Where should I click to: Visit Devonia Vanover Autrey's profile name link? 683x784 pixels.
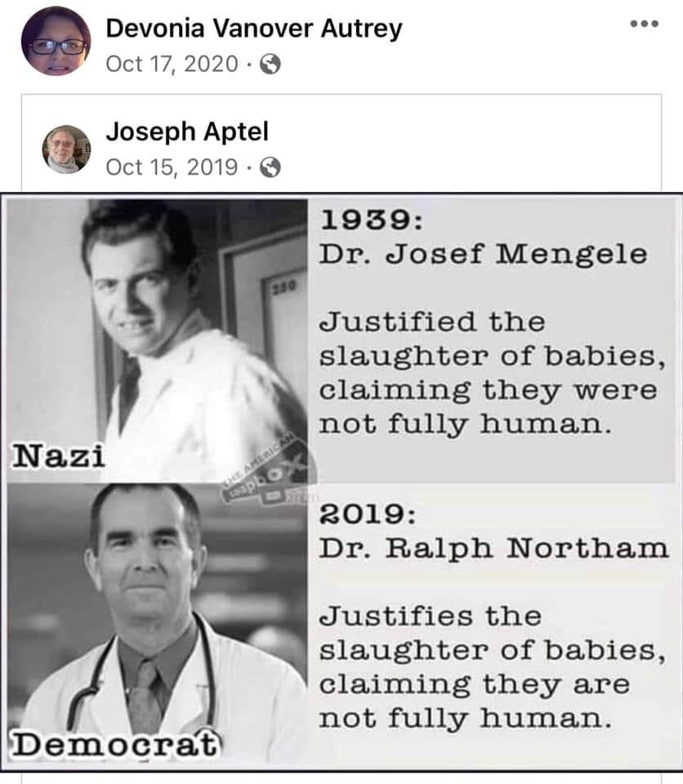(254, 29)
